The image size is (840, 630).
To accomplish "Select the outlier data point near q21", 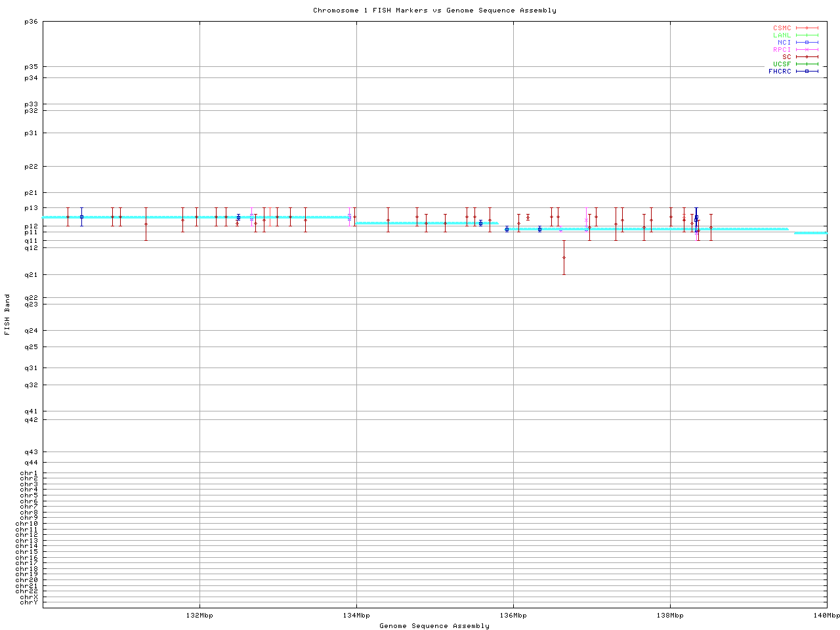I will [564, 258].
